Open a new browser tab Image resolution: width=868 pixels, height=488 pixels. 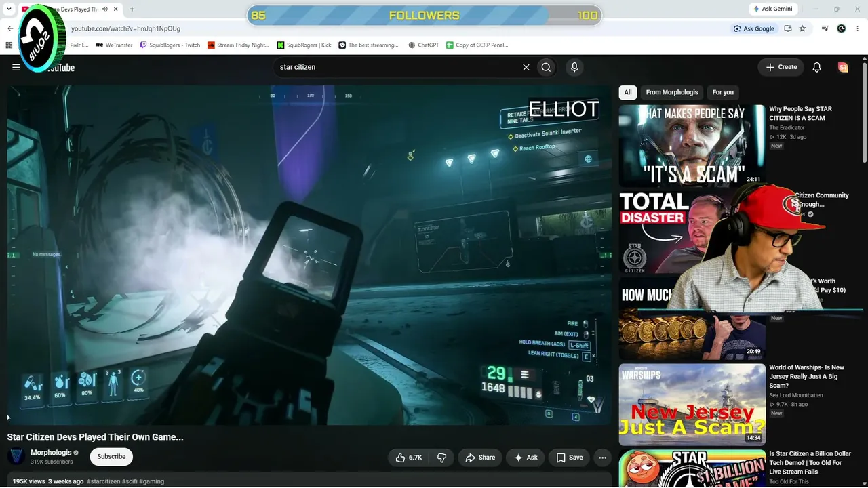tap(132, 9)
